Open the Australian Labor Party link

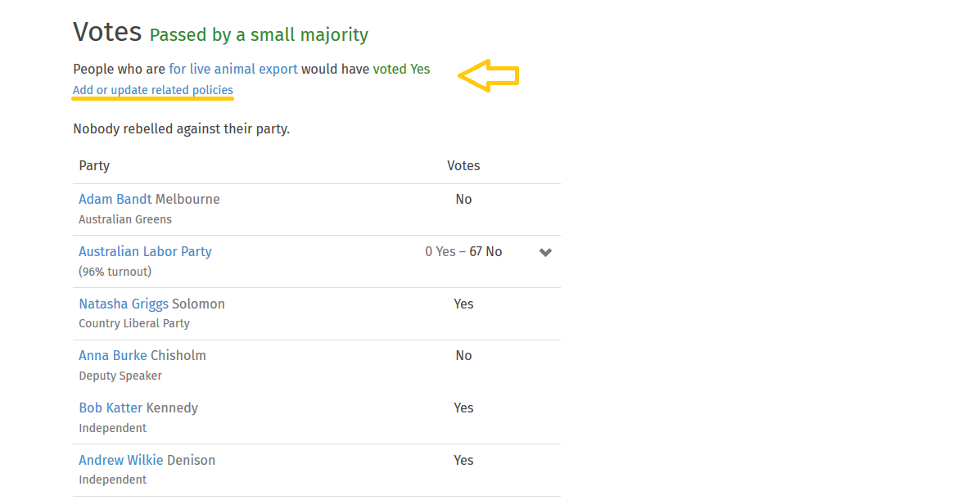coord(145,251)
